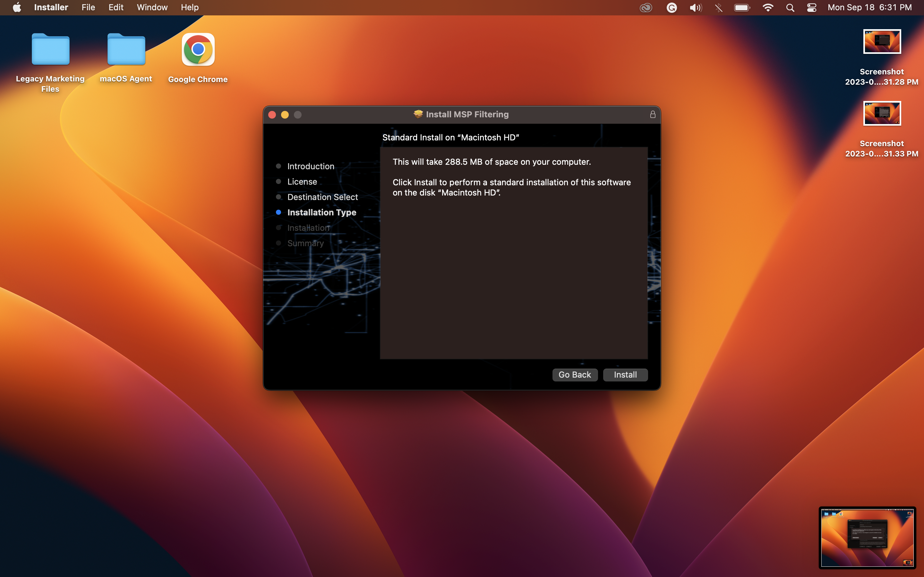Viewport: 924px width, 577px height.
Task: Open Google Chrome from the desktop
Action: click(197, 49)
